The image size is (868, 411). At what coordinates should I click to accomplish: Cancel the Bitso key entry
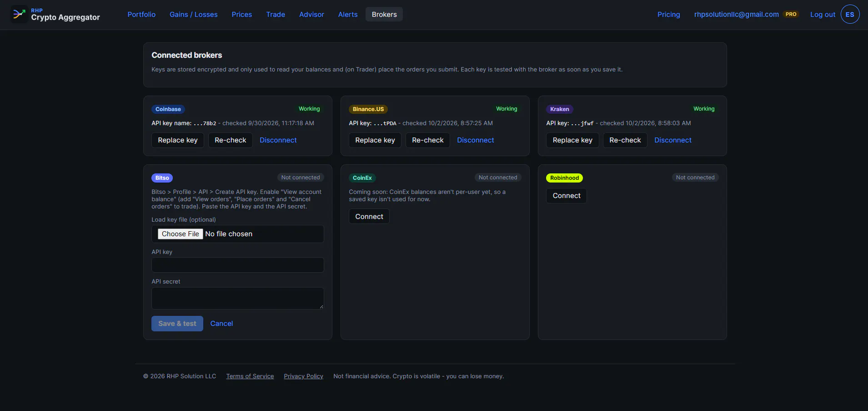221,324
